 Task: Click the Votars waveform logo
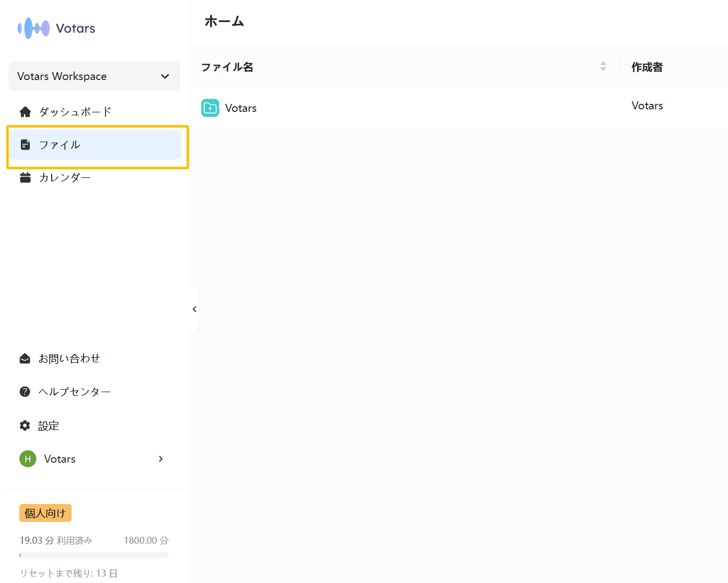click(x=33, y=28)
